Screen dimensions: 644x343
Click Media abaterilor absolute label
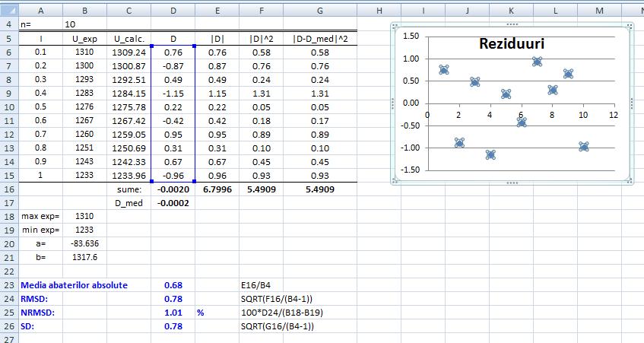74,285
